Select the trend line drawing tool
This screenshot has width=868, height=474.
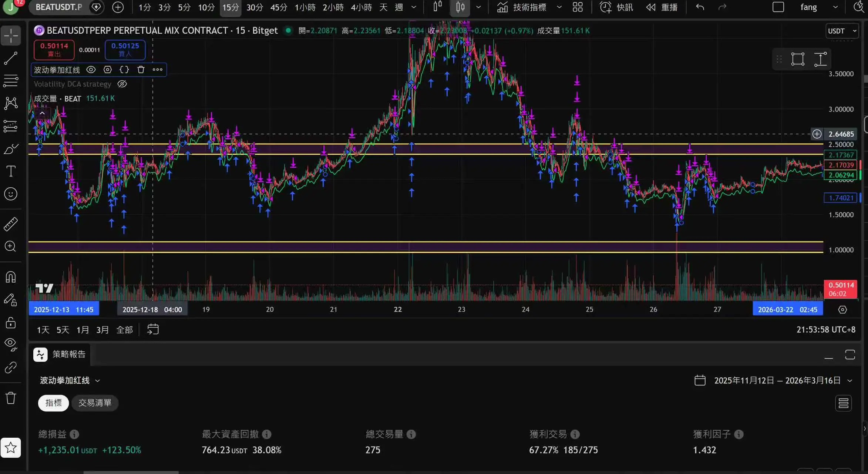click(x=11, y=58)
